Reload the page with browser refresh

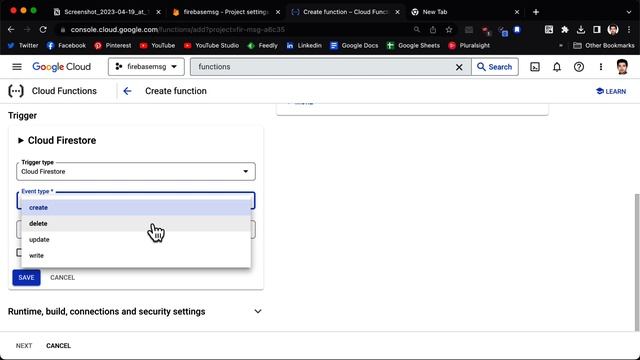[x=43, y=29]
